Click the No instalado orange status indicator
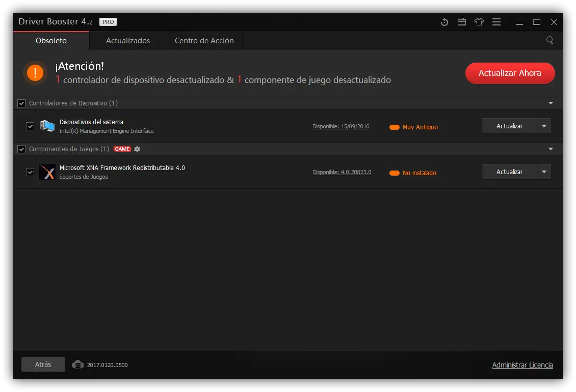 (395, 173)
